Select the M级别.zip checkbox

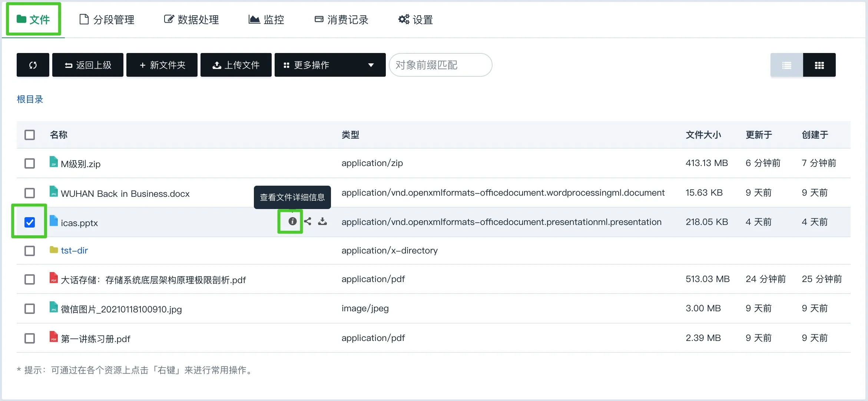click(30, 163)
